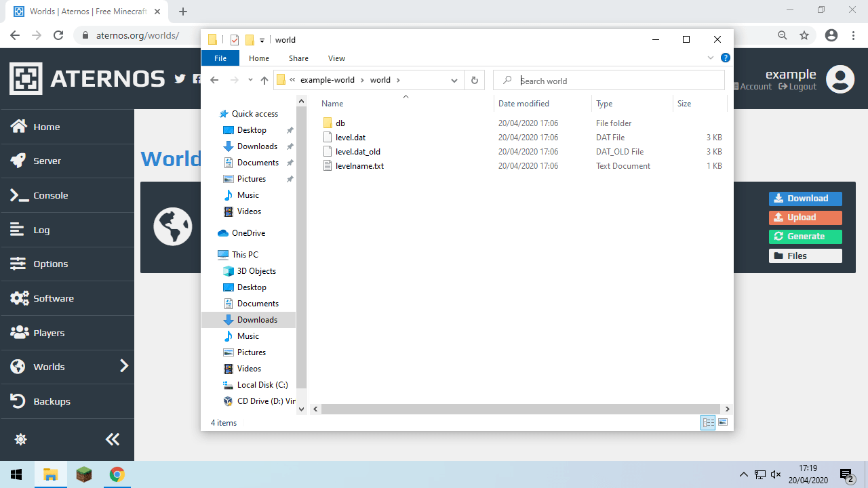The height and width of the screenshot is (488, 868).
Task: Show hidden system tray icons
Action: point(744,474)
